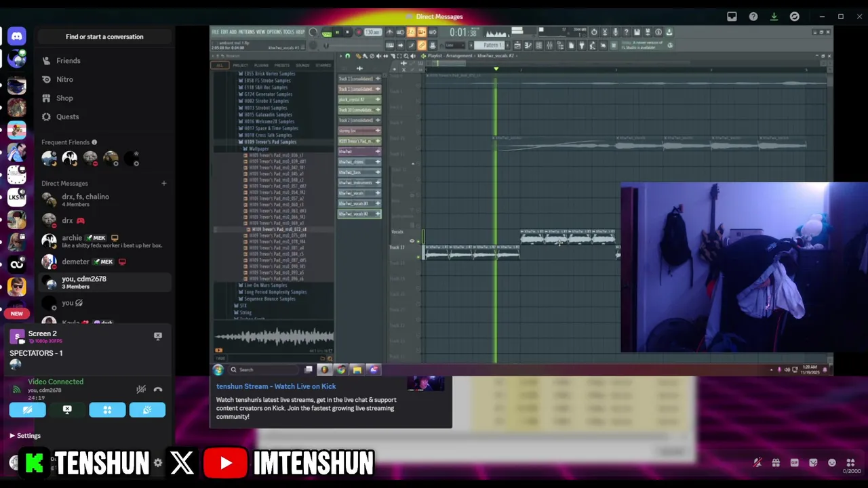Click sample waveform preview in browser

(274, 336)
